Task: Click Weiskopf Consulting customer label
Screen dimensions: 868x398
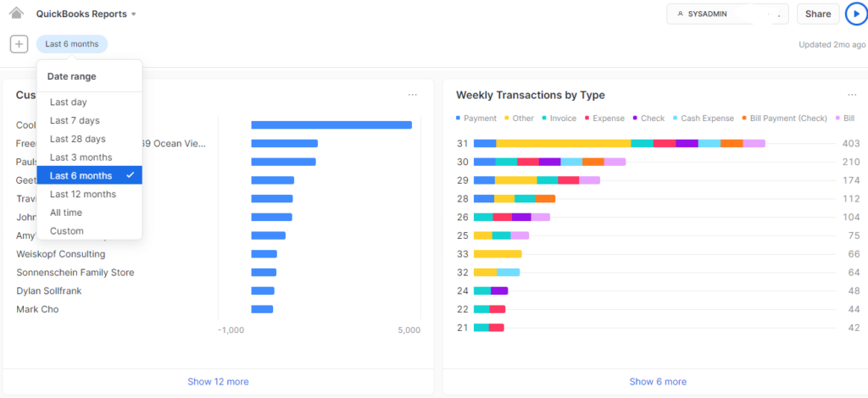Action: tap(61, 254)
